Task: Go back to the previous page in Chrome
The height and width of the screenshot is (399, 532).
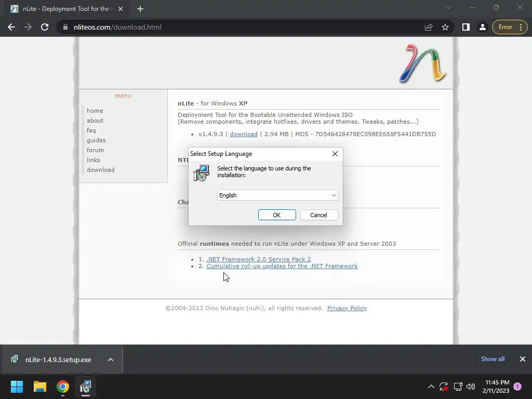Action: tap(11, 27)
